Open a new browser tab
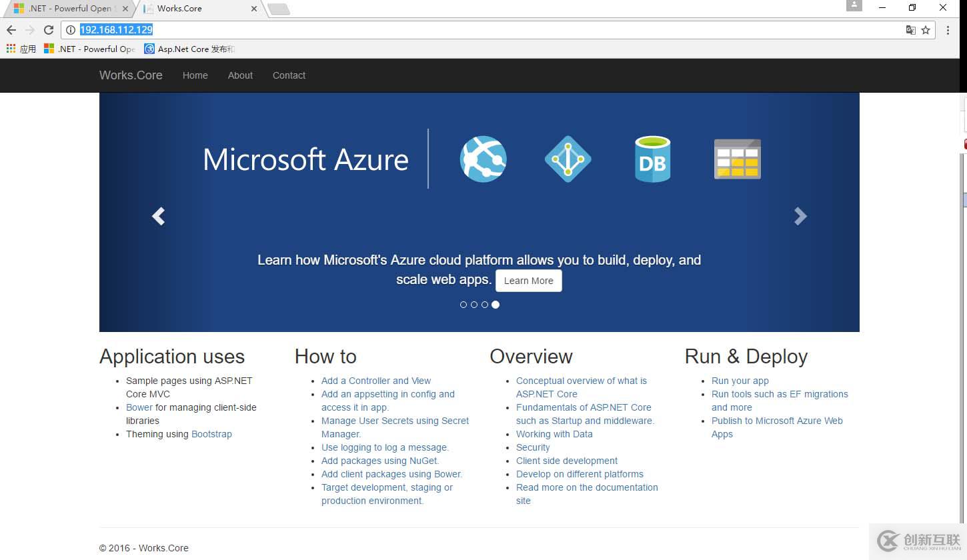 [278, 9]
